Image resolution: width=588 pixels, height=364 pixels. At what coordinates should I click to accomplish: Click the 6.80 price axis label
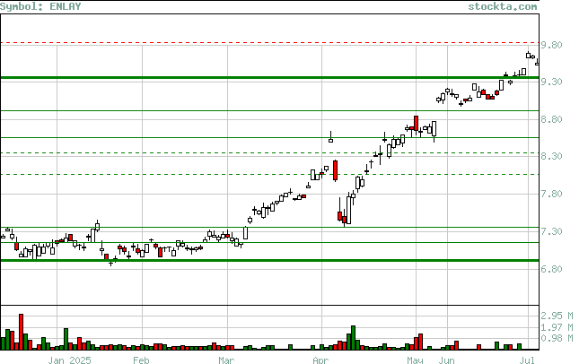[551, 269]
